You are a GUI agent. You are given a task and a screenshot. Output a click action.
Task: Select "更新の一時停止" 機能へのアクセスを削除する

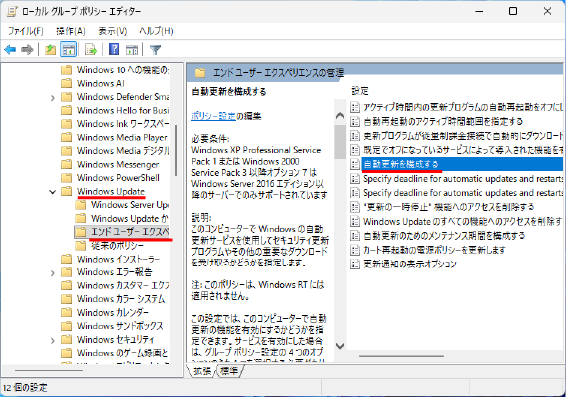point(448,207)
